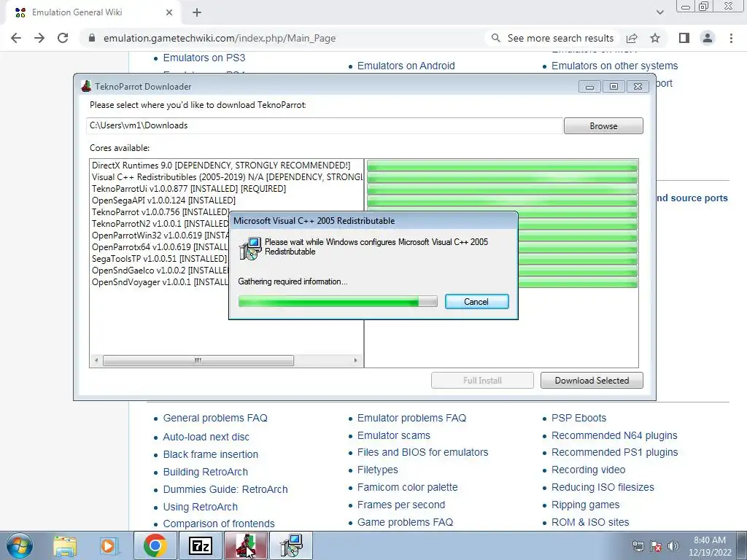Click the TeknoParrot Downloader title bar icon

coord(86,86)
